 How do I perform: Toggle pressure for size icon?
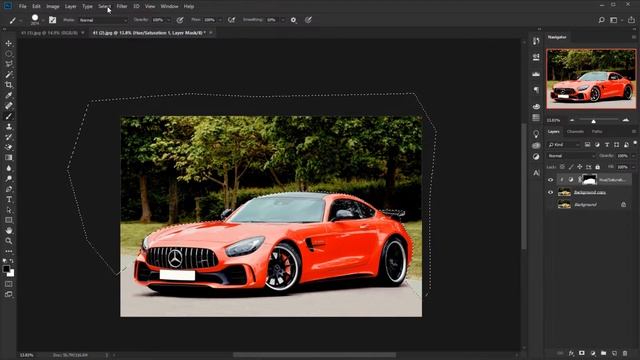(309, 20)
